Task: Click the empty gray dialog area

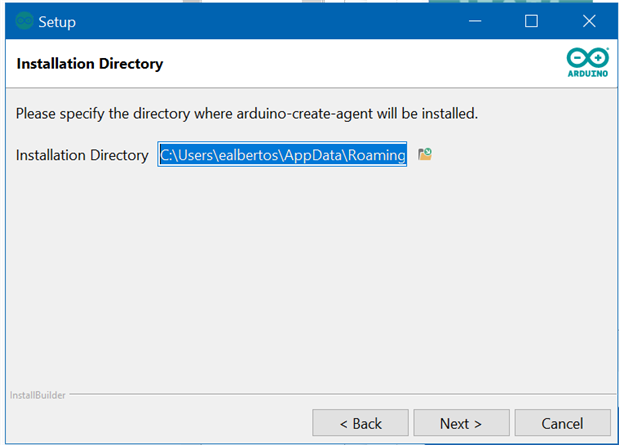Action: point(300,280)
